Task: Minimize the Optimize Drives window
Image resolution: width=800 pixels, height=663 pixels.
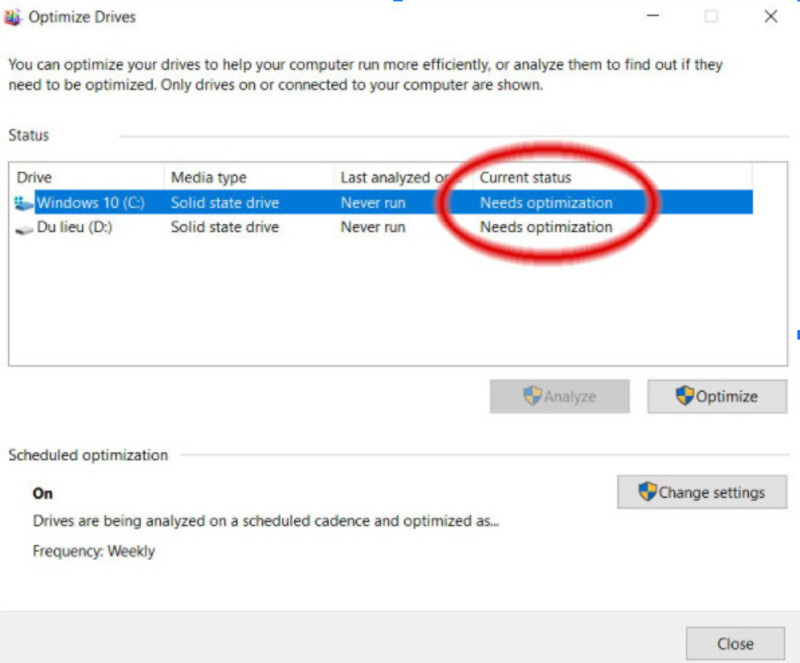Action: [x=653, y=16]
